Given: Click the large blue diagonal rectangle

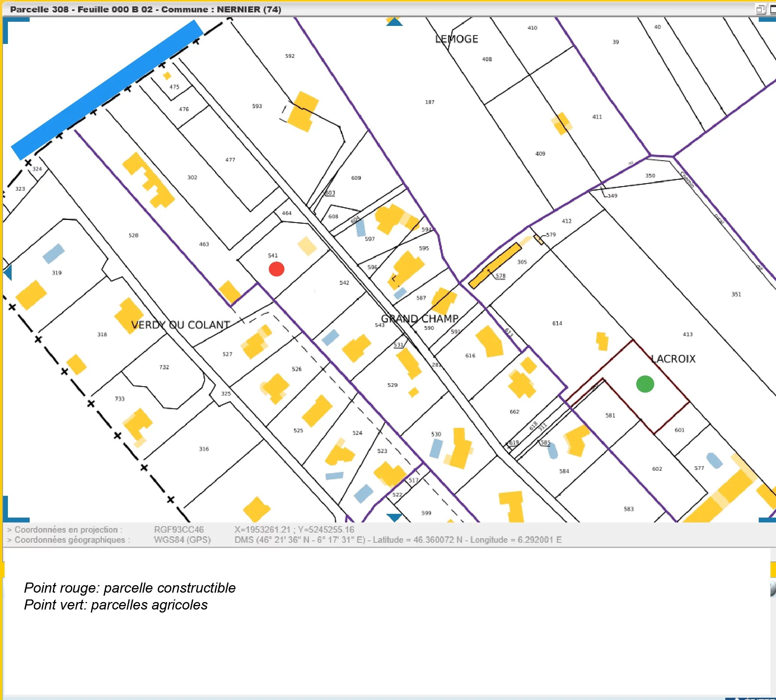Looking at the screenshot, I should (107, 90).
